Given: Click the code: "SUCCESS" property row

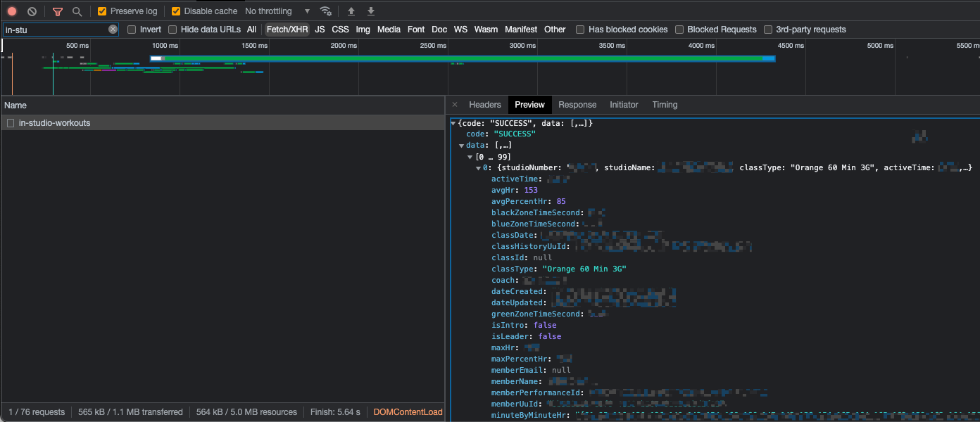Looking at the screenshot, I should [x=501, y=134].
